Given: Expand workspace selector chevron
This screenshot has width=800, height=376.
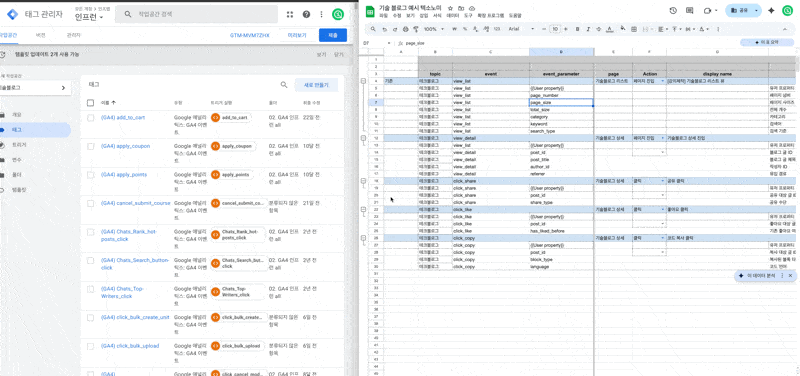Looking at the screenshot, I should [x=63, y=88].
